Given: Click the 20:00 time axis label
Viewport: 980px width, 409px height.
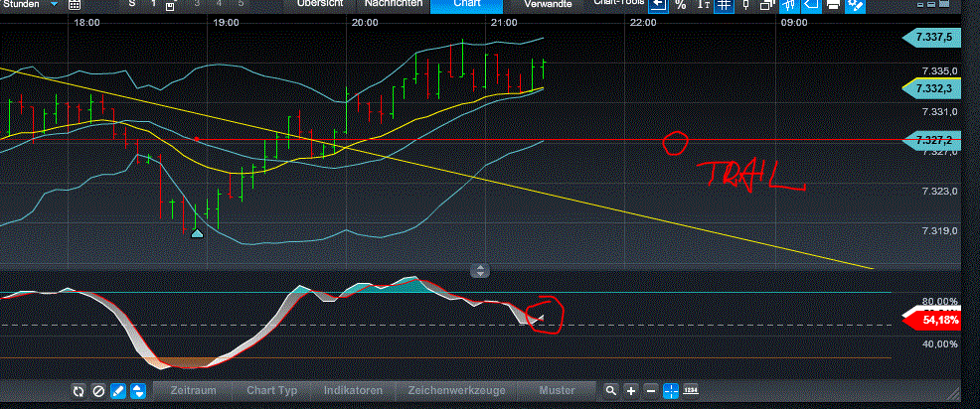Looking at the screenshot, I should pyautogui.click(x=365, y=23).
